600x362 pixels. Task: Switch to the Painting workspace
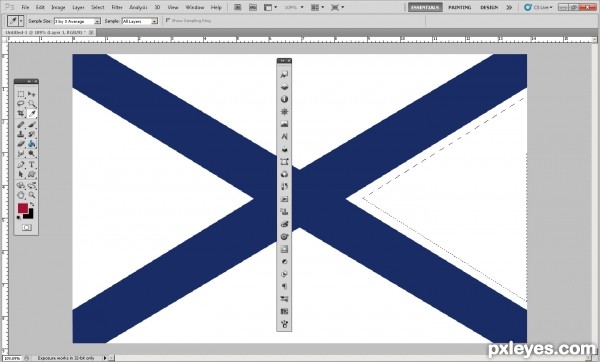(x=460, y=7)
